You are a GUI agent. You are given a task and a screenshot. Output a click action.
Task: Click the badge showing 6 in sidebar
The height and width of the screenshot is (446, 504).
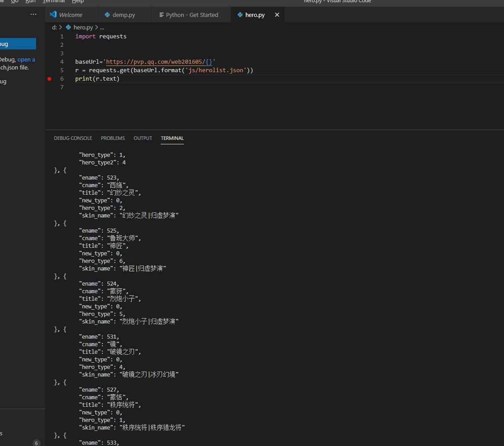coord(37,443)
